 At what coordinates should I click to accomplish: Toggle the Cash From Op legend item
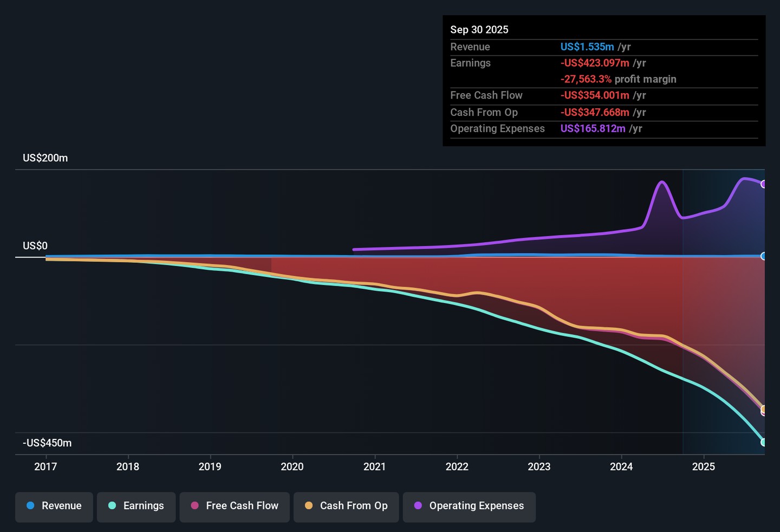pyautogui.click(x=346, y=506)
